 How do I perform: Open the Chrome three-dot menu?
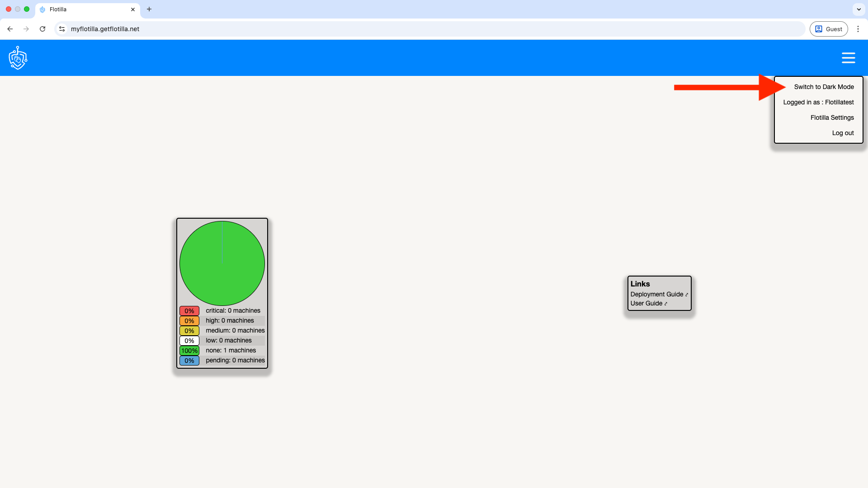click(x=858, y=29)
